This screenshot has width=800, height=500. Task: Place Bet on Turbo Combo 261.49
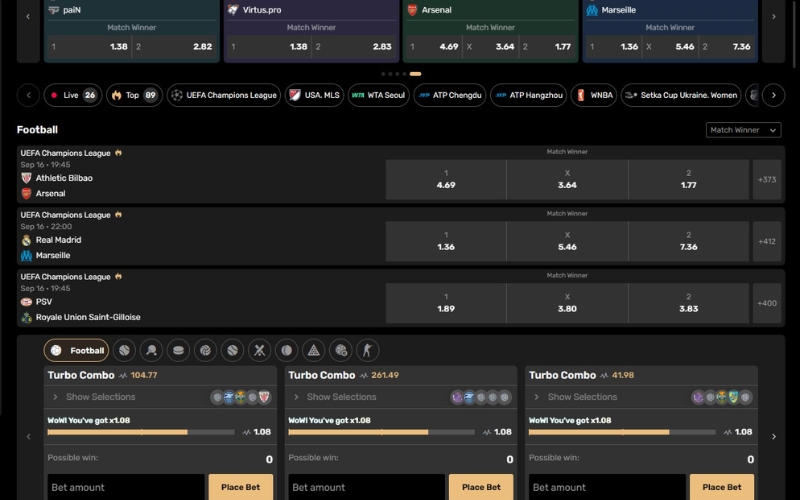(x=481, y=487)
